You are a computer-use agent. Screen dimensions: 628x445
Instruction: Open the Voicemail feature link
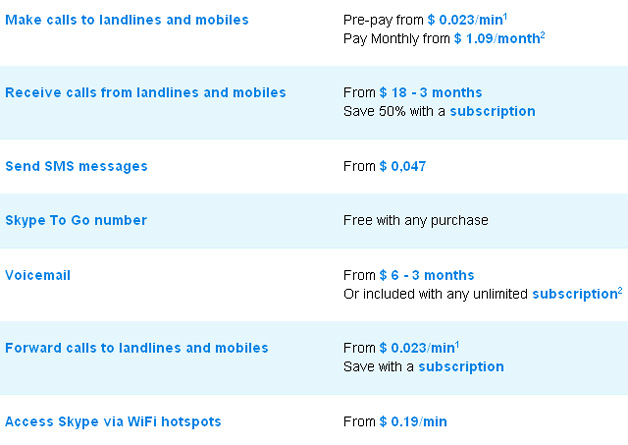pos(38,275)
